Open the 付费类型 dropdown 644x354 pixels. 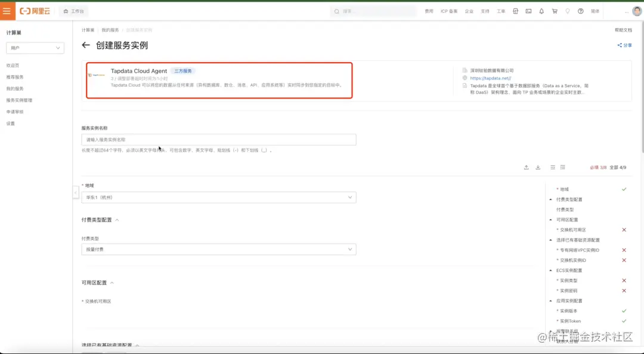click(218, 249)
